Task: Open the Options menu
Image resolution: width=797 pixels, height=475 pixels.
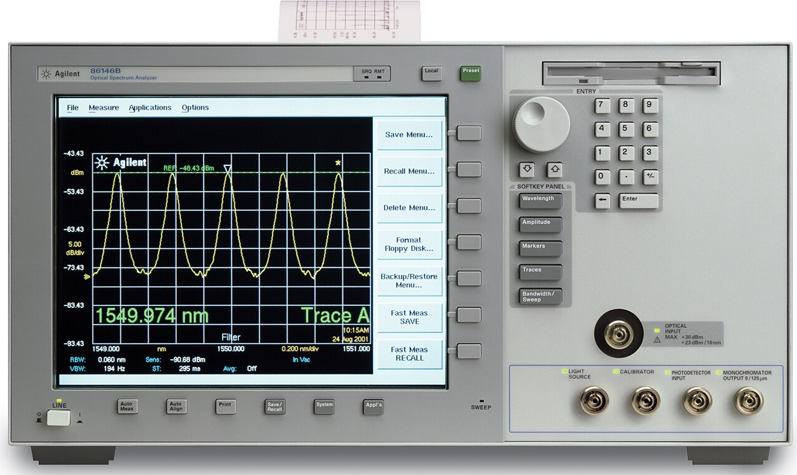Action: click(195, 107)
